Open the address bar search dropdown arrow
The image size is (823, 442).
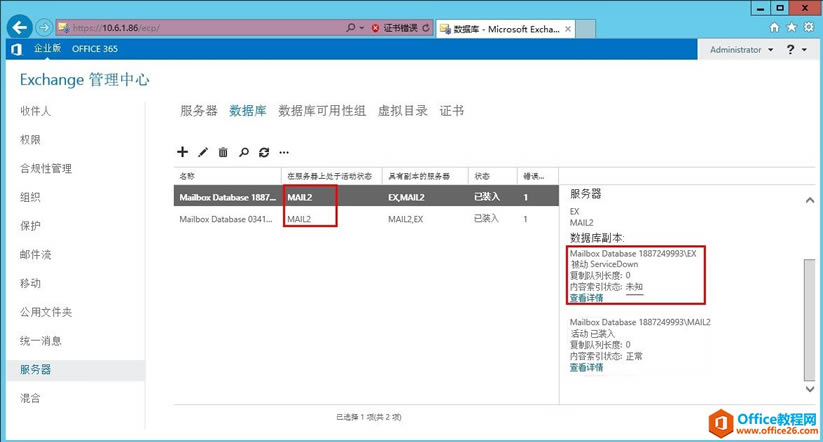361,28
